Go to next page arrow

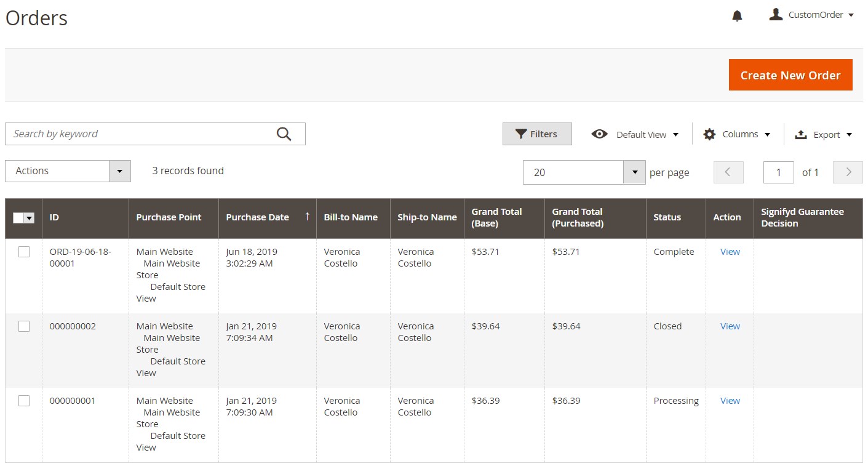(848, 172)
